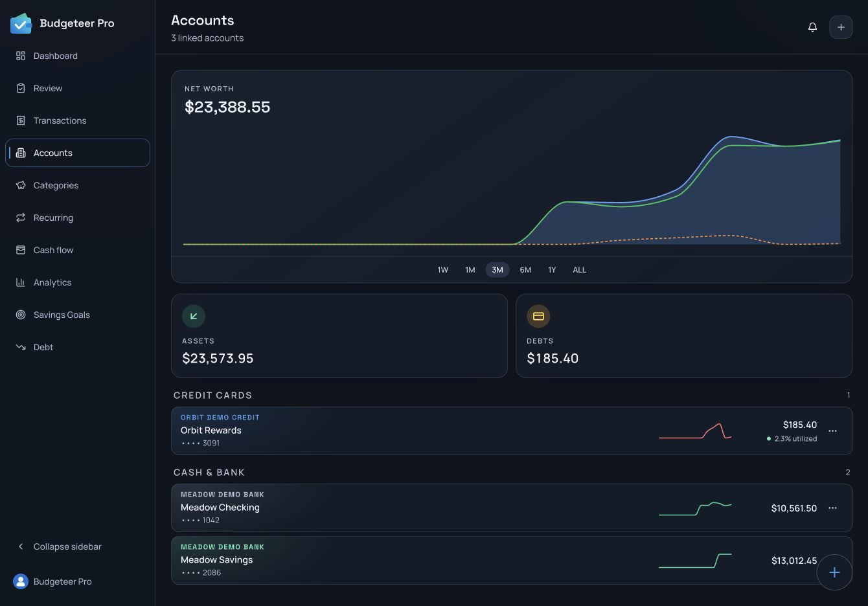
Task: Open Meadow Checking three-dot menu
Action: pyautogui.click(x=833, y=508)
